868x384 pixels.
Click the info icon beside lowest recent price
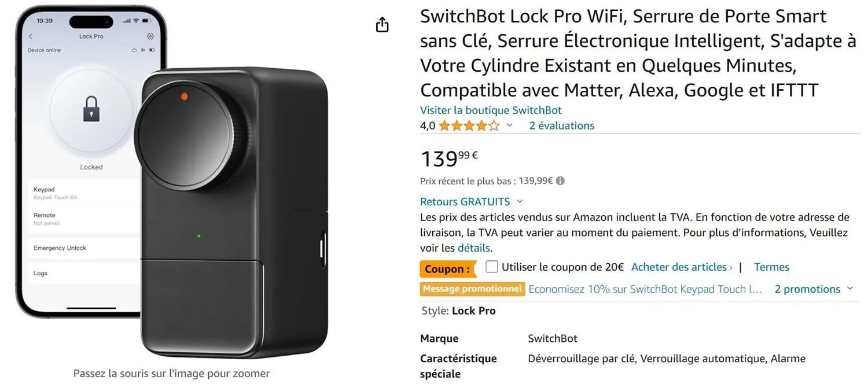click(x=560, y=180)
